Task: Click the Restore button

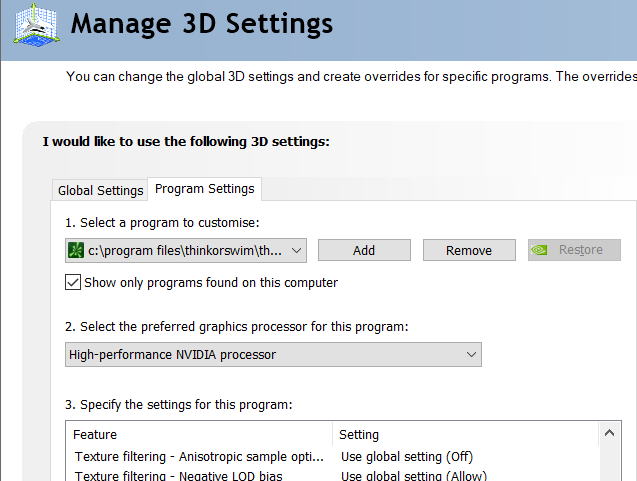Action: [574, 250]
